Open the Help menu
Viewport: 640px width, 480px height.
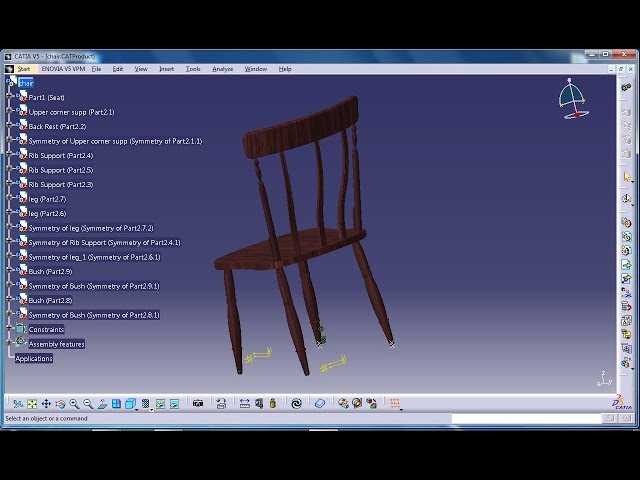tap(285, 69)
